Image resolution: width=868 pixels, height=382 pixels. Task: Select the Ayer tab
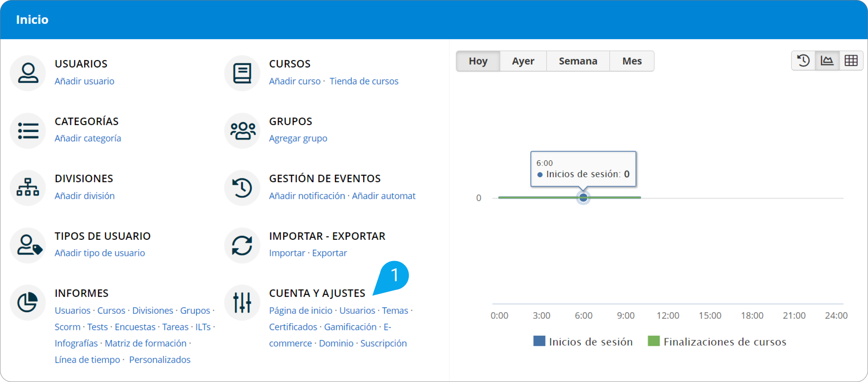[523, 61]
